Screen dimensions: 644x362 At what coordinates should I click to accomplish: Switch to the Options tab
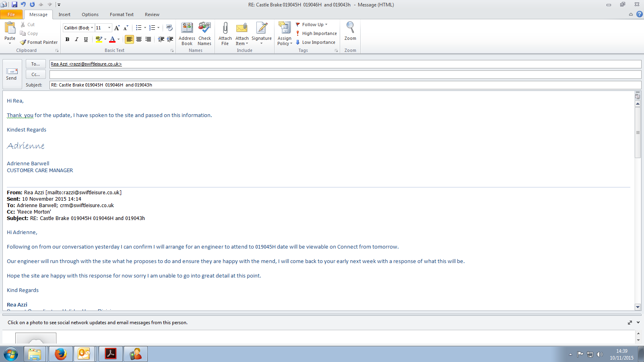point(90,14)
